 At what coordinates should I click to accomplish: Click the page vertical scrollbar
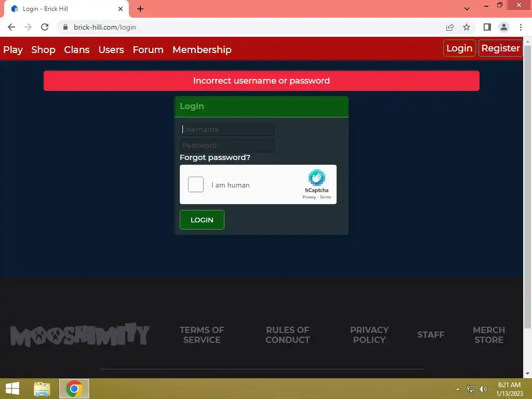[x=527, y=187]
